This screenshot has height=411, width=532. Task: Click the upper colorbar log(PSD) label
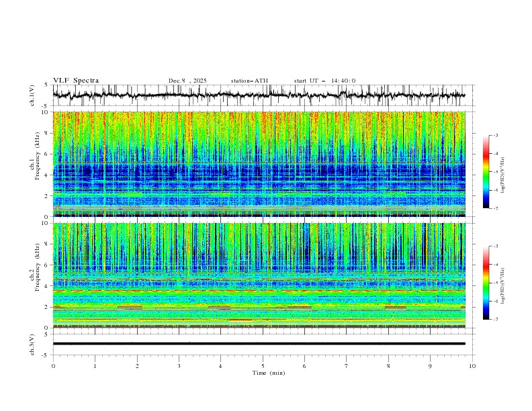[x=503, y=175]
